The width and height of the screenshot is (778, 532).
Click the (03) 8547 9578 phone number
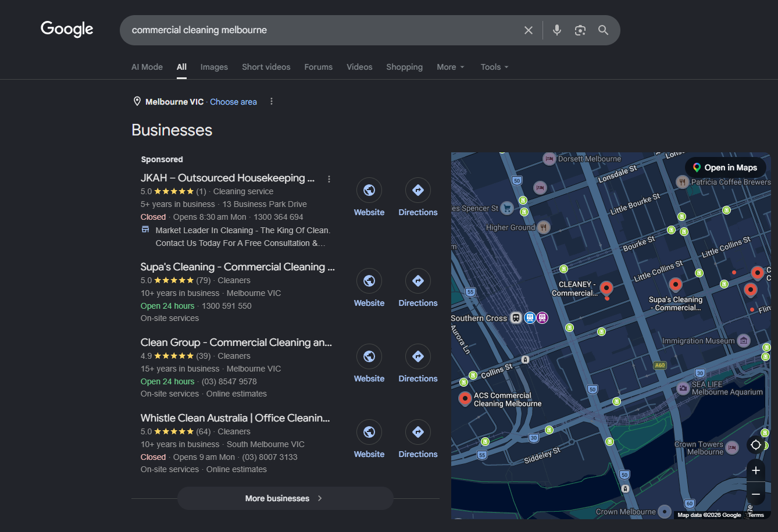(229, 381)
